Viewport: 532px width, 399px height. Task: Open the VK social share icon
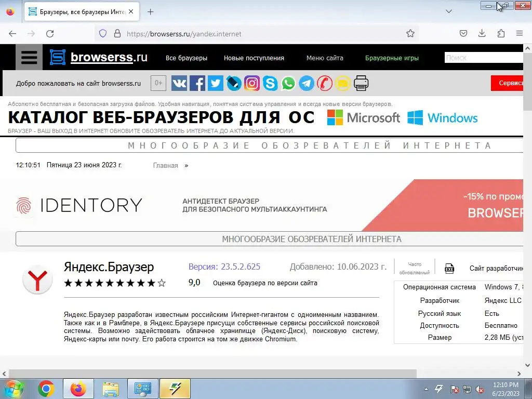coord(179,84)
